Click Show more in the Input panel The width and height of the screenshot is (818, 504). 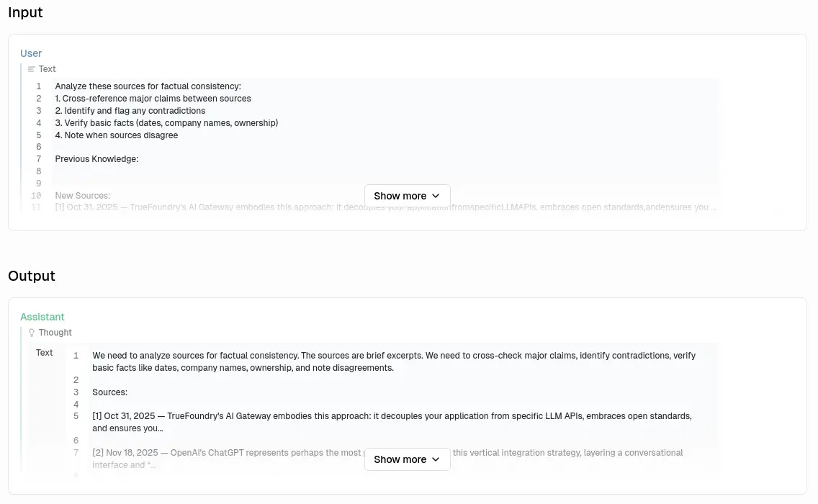point(400,196)
